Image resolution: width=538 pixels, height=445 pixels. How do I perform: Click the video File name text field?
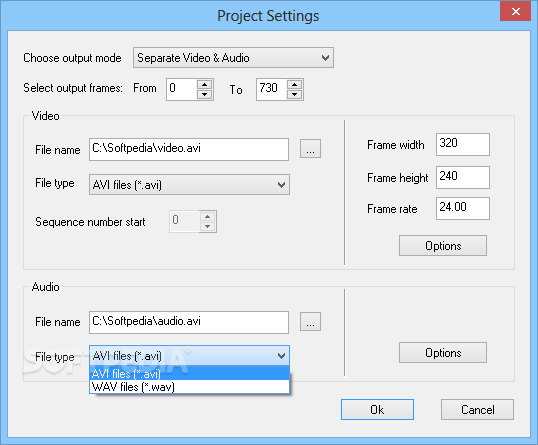(x=189, y=149)
